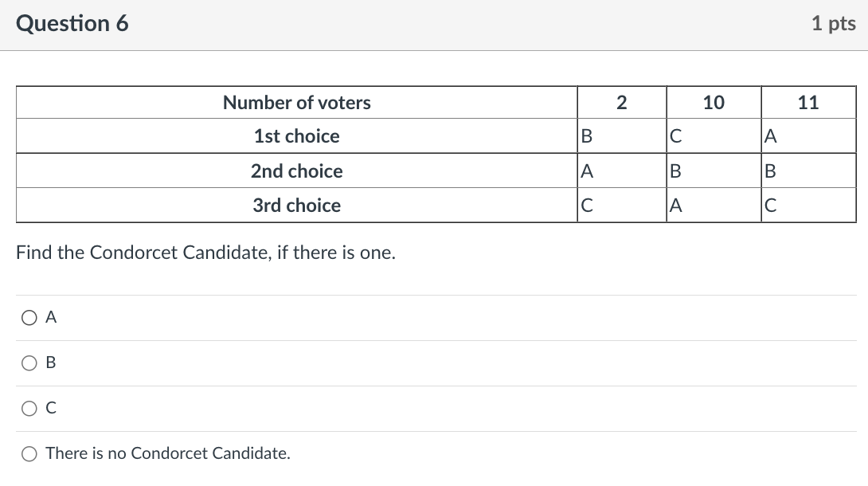The height and width of the screenshot is (486, 868).
Task: Click the 'Find the Condorcet Candidate' question text
Action: (206, 253)
